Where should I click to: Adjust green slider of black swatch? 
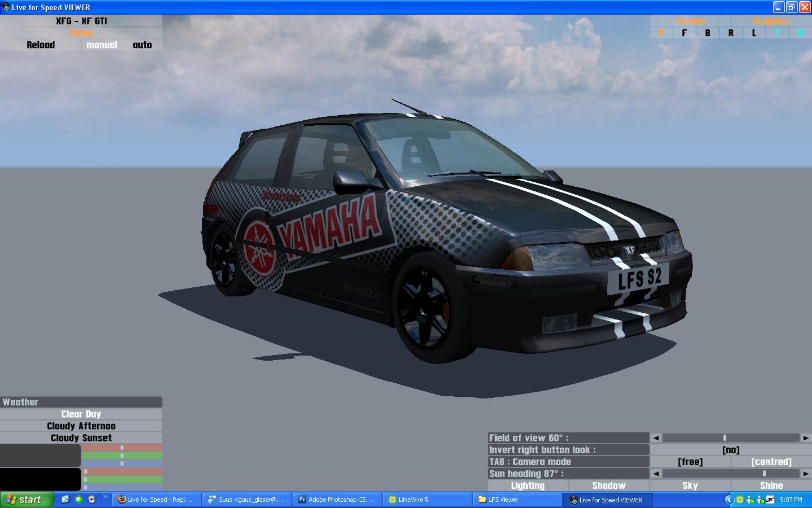coord(122,479)
